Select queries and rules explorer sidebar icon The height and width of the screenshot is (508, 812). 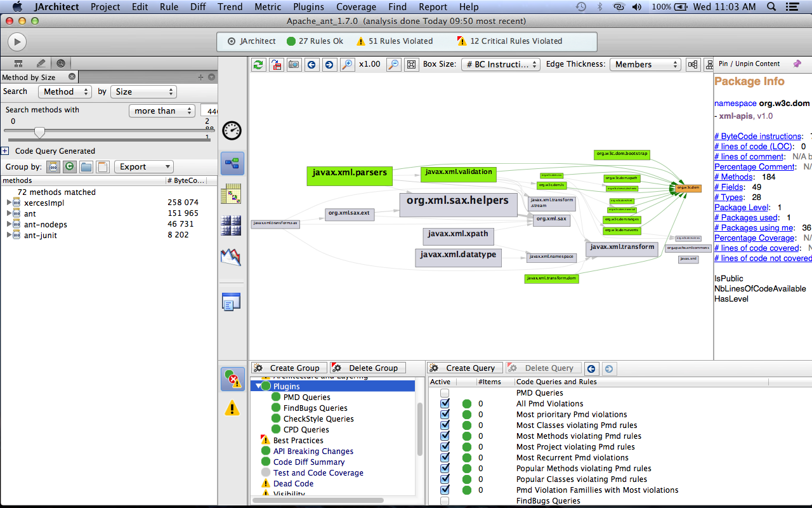(233, 379)
